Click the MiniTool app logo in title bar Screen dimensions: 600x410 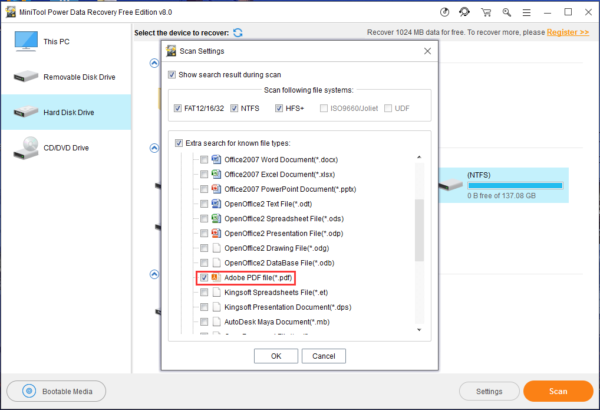coord(11,12)
